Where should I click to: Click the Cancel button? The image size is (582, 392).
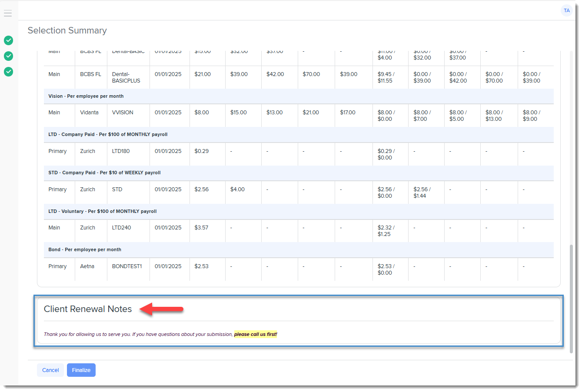pos(50,370)
